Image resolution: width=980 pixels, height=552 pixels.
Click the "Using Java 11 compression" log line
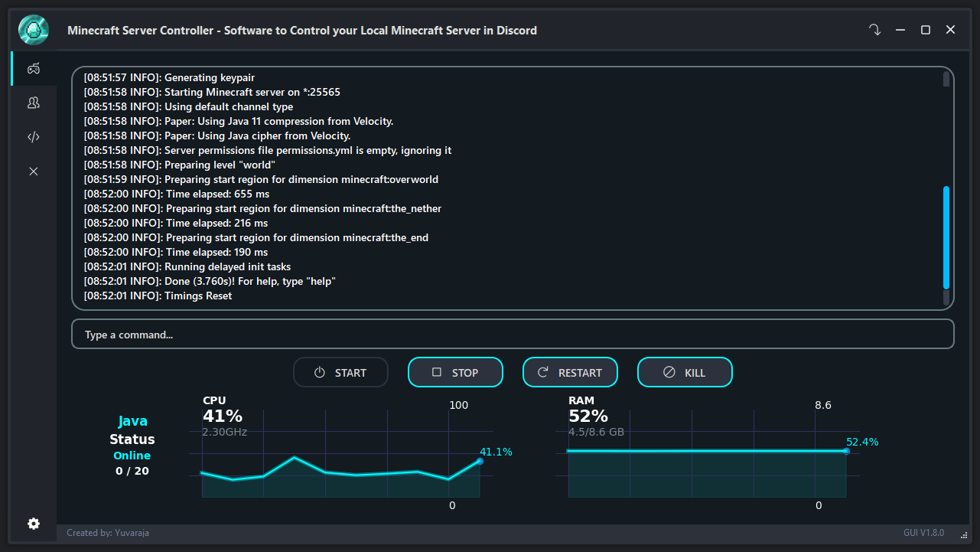[239, 121]
